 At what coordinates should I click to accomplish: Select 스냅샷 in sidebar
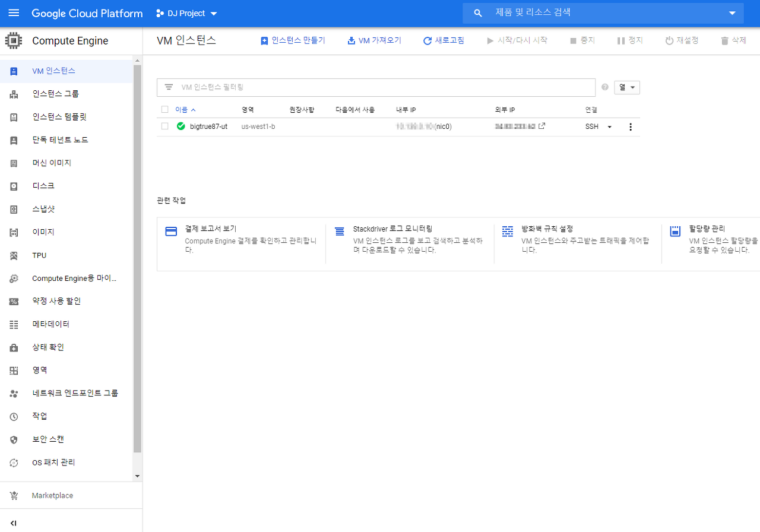point(43,209)
